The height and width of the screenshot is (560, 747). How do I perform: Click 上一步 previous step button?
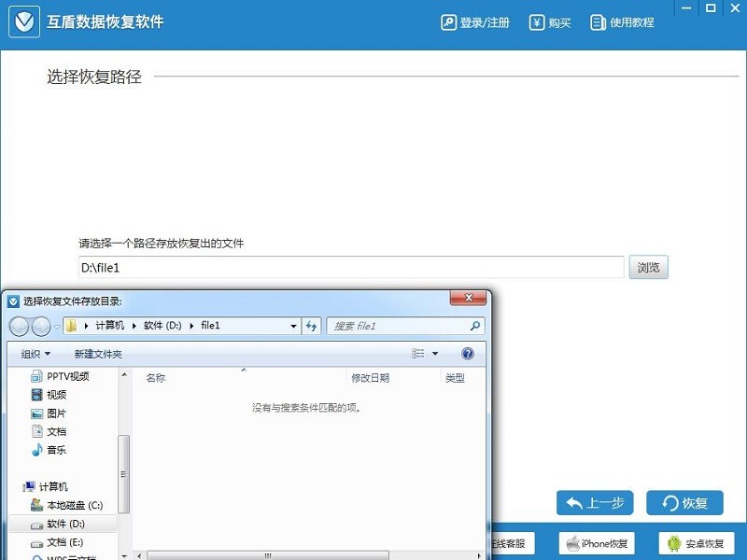pyautogui.click(x=595, y=503)
